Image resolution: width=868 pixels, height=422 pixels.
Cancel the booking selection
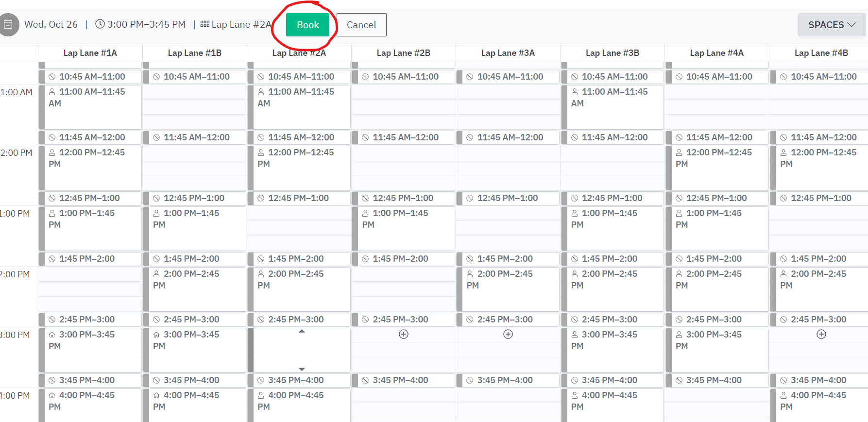[361, 25]
